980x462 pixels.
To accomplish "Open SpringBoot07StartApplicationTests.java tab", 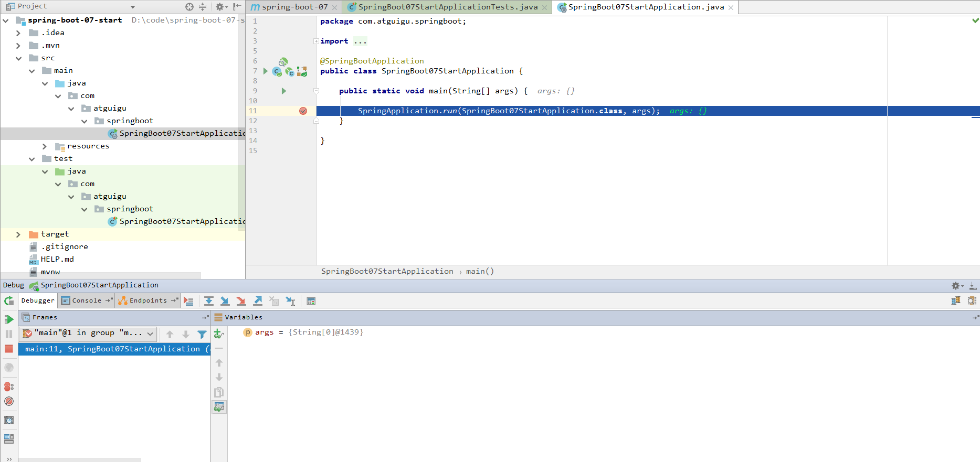I will click(447, 7).
